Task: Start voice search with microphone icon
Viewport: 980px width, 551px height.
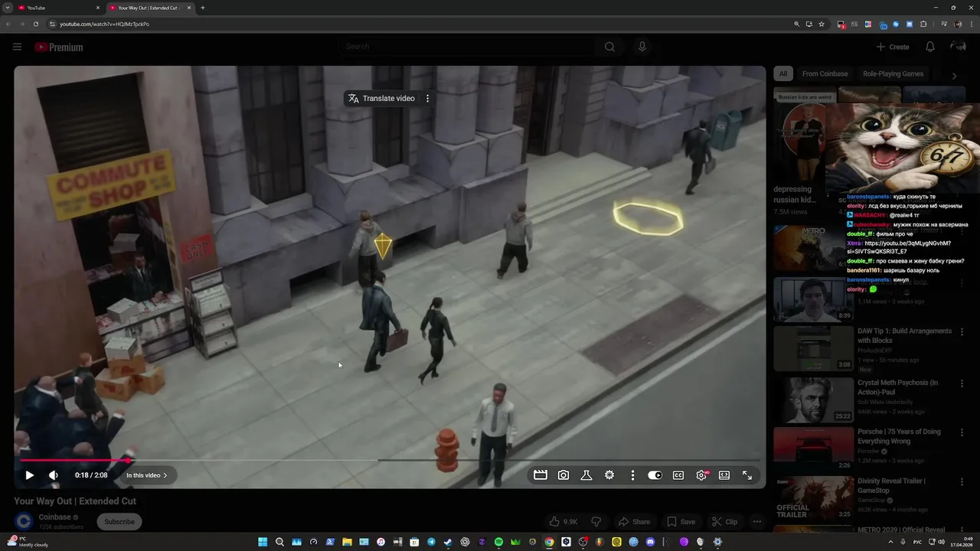Action: point(642,47)
